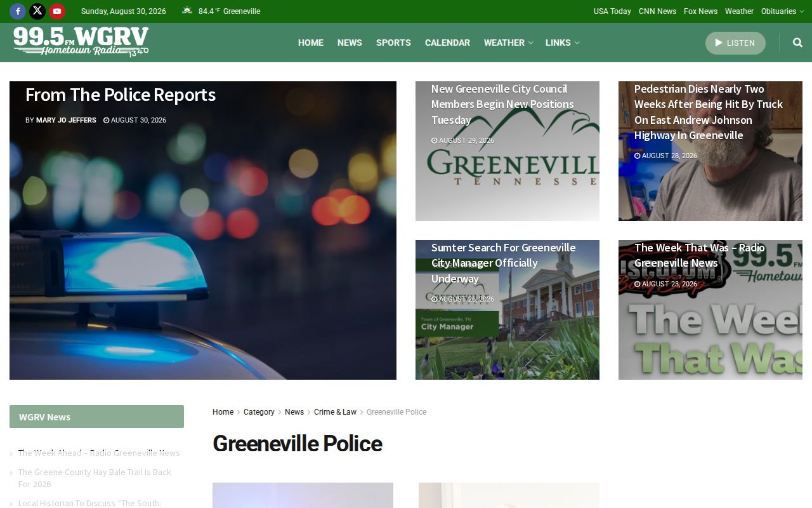Image resolution: width=812 pixels, height=508 pixels.
Task: Open the X (Twitter) social icon
Action: [x=37, y=11]
